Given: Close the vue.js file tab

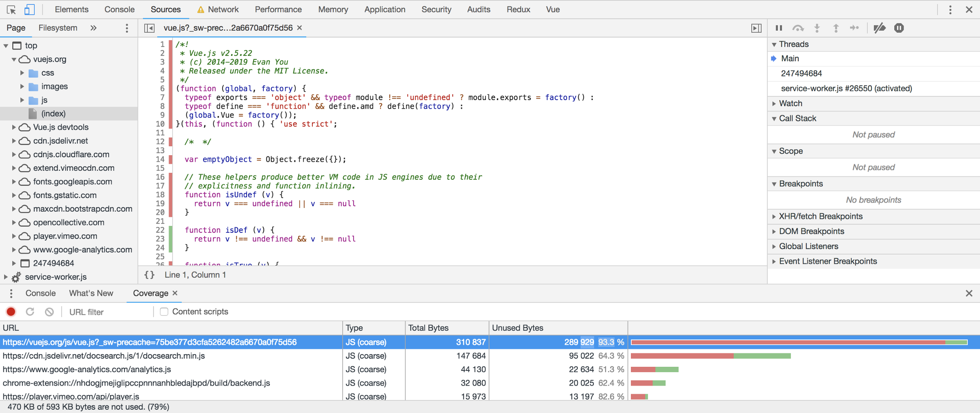Looking at the screenshot, I should pyautogui.click(x=300, y=28).
